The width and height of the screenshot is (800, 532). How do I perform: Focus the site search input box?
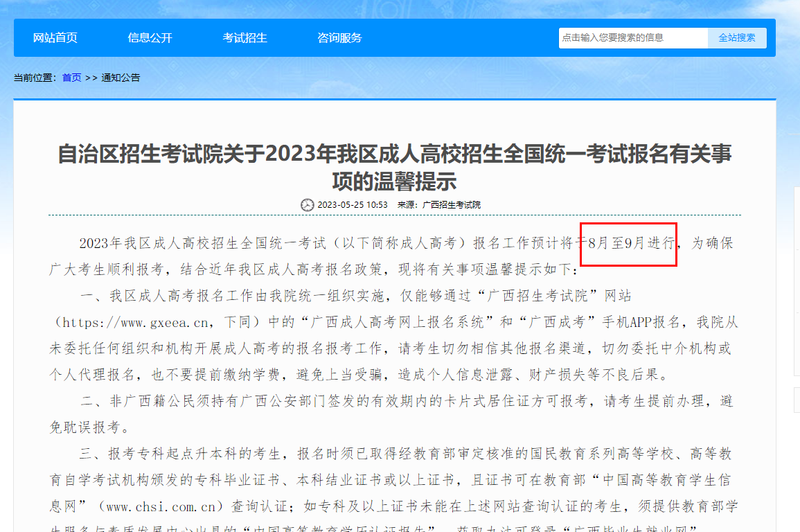[x=632, y=38]
